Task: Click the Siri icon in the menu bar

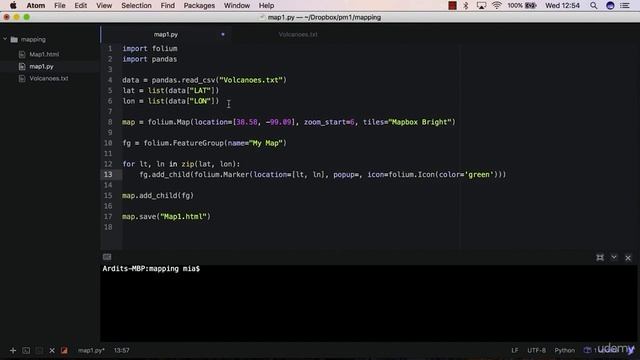Action: point(610,5)
